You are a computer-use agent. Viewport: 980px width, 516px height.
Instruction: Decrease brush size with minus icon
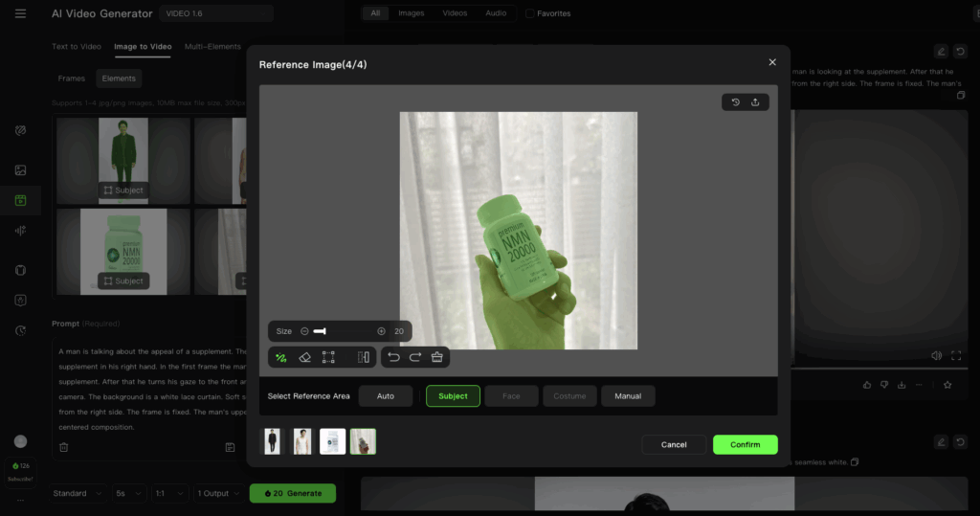click(304, 331)
